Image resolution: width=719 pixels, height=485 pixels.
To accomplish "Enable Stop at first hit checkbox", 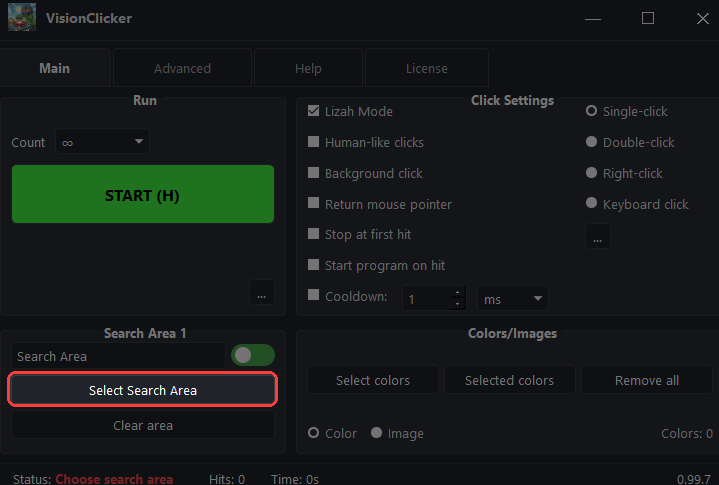I will point(313,234).
